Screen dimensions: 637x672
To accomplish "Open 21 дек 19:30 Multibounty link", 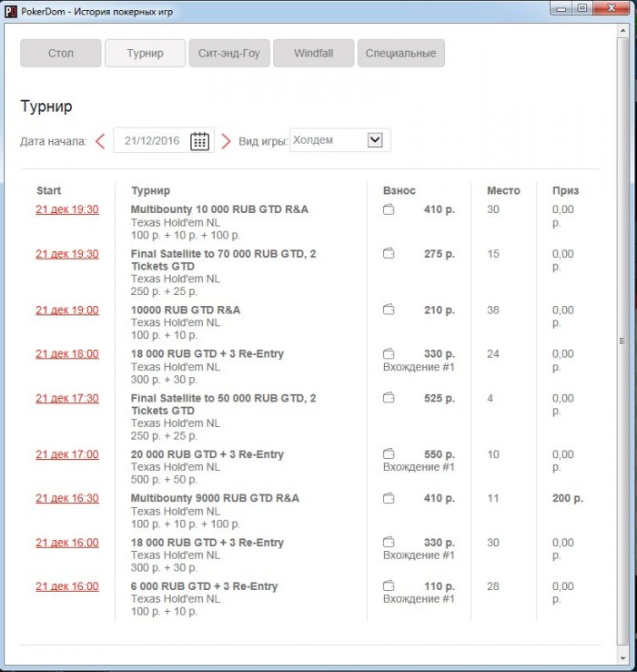I will 67,209.
